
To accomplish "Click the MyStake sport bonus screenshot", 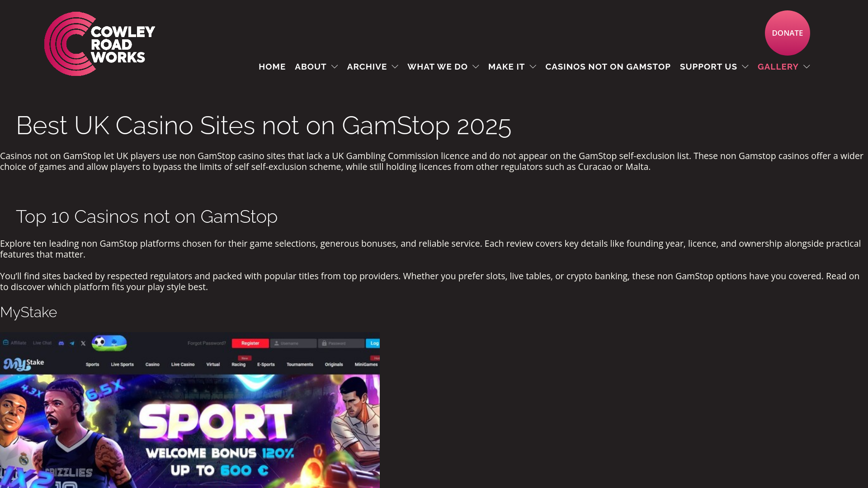I will click(190, 410).
